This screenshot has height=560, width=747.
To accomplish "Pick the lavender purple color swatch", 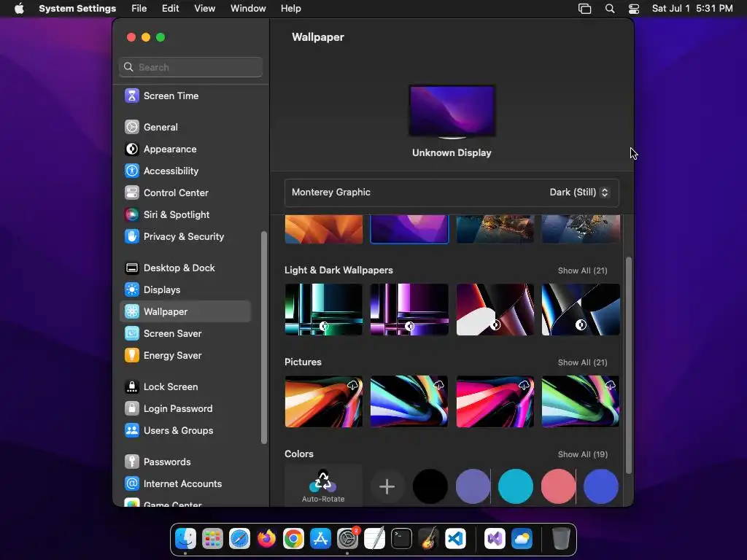I will [x=473, y=486].
